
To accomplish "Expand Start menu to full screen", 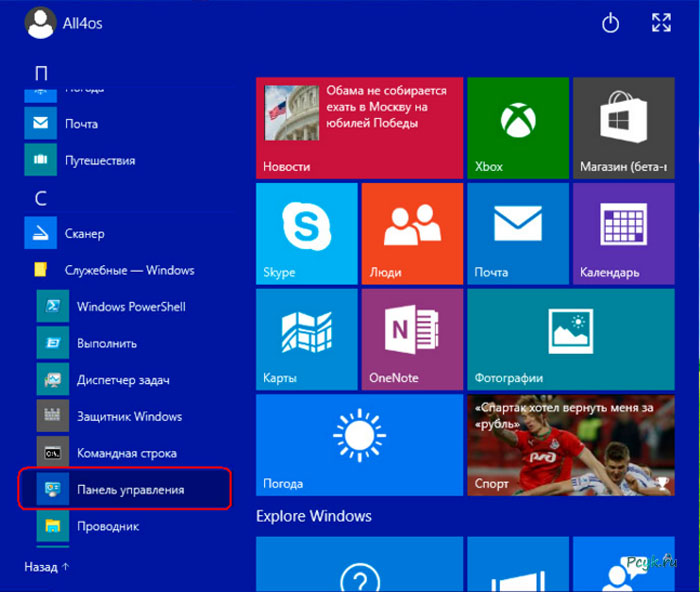I will 661,23.
